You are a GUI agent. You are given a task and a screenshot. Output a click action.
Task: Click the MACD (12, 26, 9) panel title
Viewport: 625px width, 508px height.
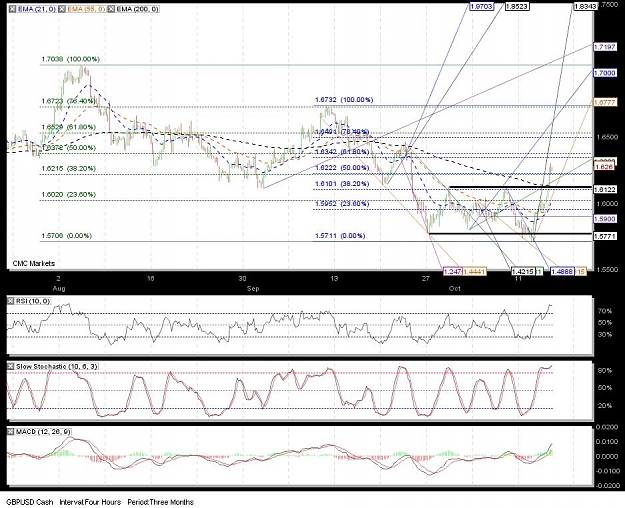[x=43, y=432]
